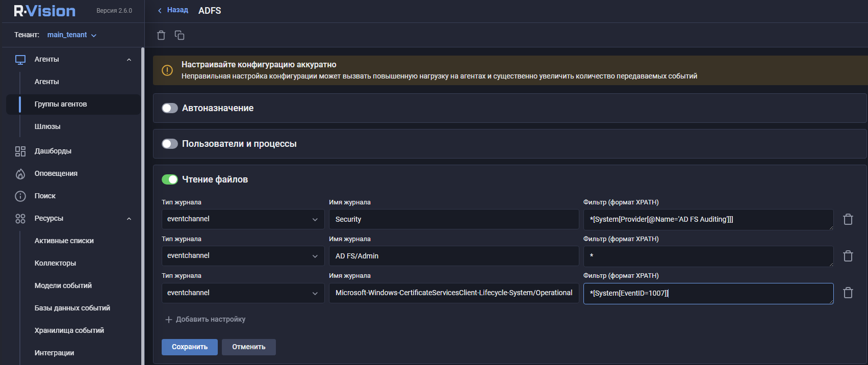
Task: Click the plus icon next to Добавить настройку
Action: (x=169, y=320)
